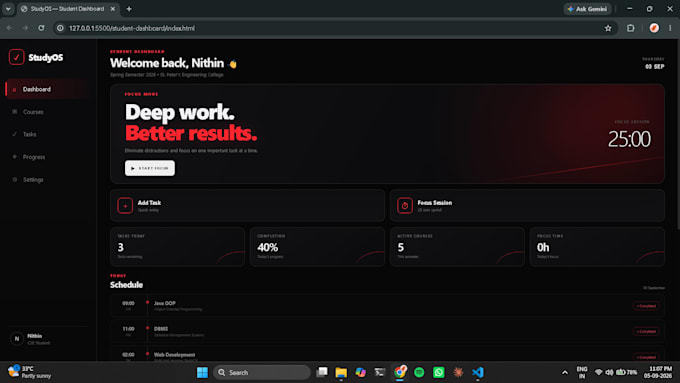Open Settings in the sidebar
Image resolution: width=680 pixels, height=383 pixels.
click(x=46, y=180)
